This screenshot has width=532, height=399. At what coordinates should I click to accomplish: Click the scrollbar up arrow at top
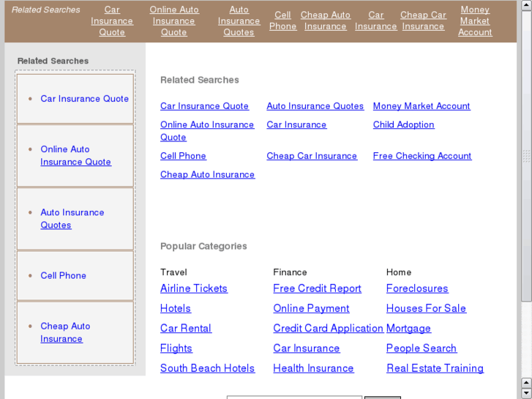(527, 6)
